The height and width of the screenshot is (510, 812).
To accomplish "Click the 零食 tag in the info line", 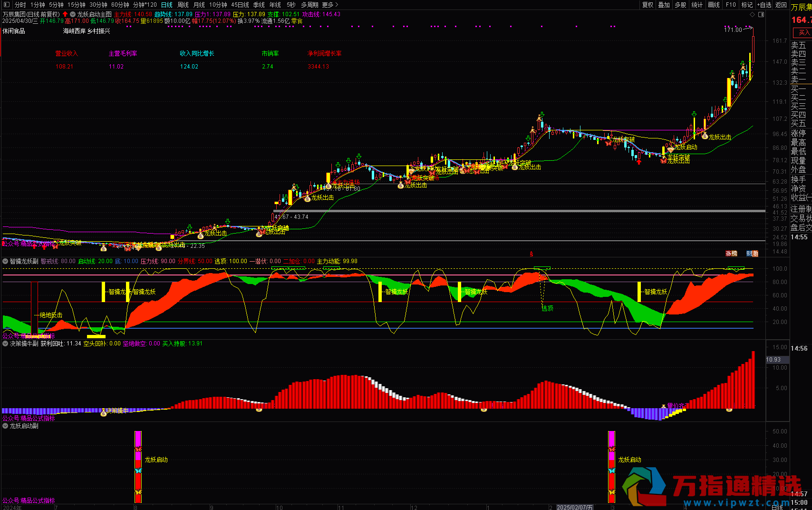I will pos(297,21).
